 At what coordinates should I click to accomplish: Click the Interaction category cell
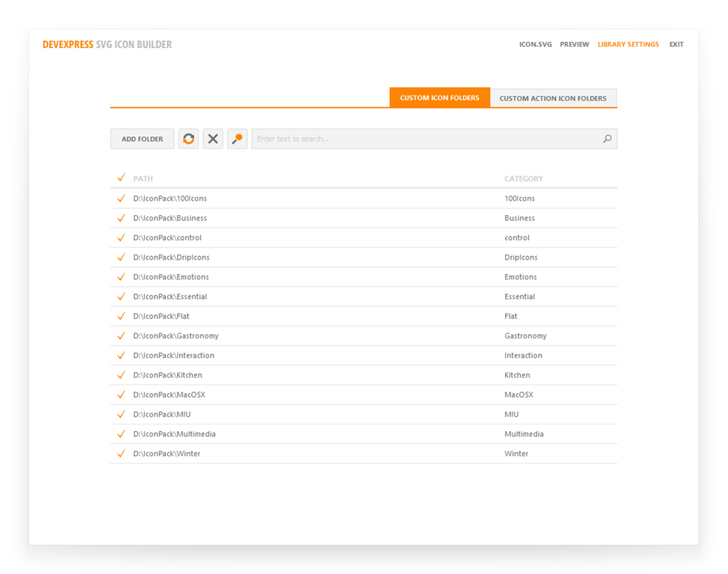tap(523, 355)
